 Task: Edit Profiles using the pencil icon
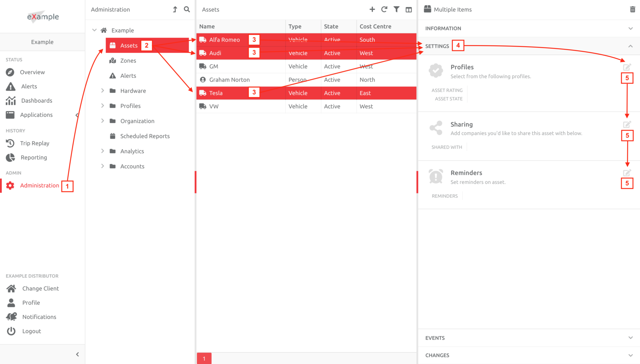pos(627,67)
